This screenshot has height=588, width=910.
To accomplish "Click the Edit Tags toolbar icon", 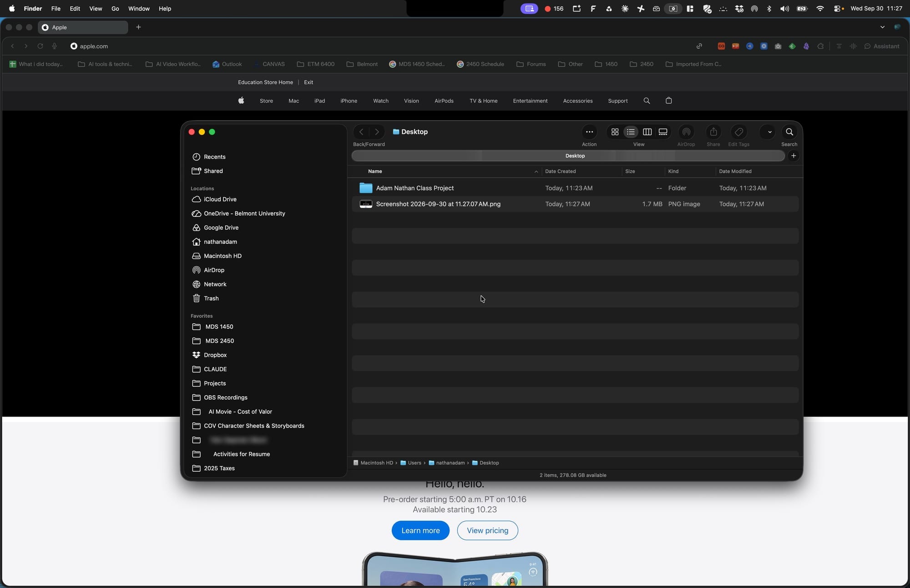I will (739, 132).
